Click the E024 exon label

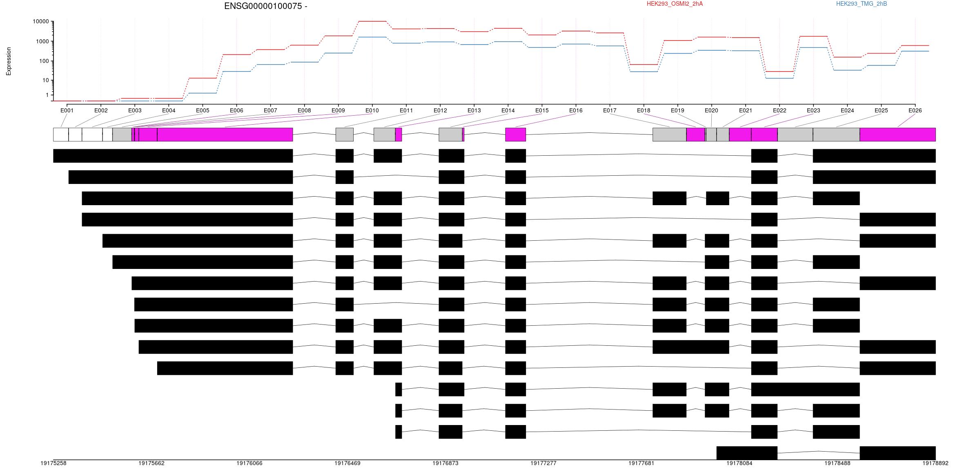click(x=847, y=110)
